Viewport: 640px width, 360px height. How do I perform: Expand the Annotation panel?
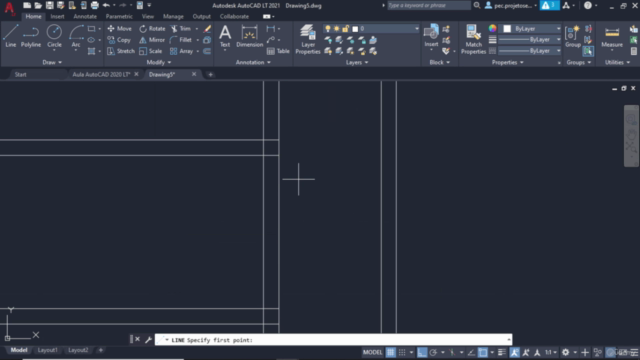(253, 62)
